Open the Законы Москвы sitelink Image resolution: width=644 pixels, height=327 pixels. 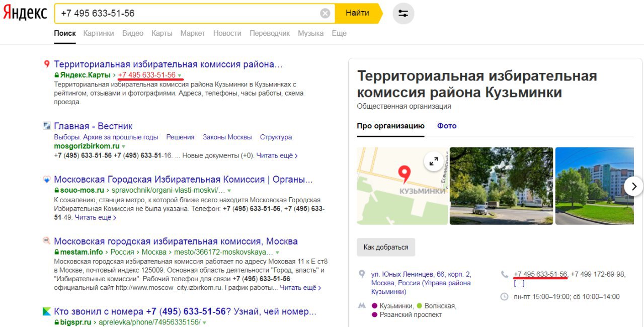click(x=227, y=137)
